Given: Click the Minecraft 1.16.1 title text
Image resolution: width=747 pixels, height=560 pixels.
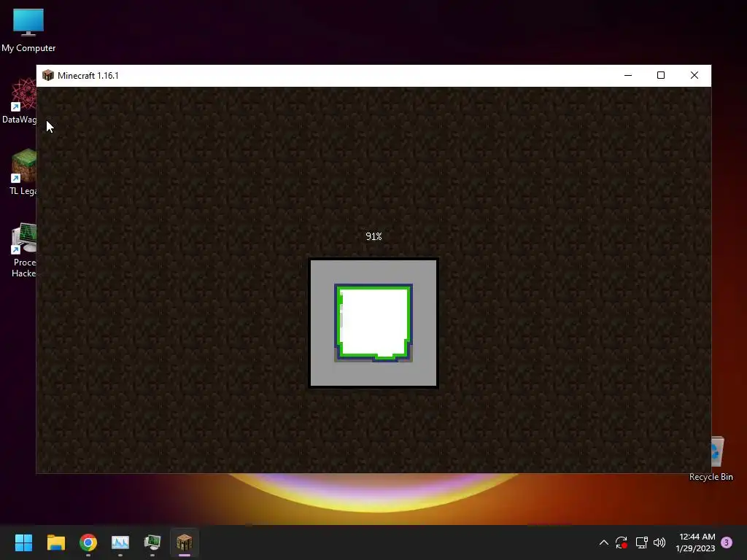Looking at the screenshot, I should pos(88,75).
